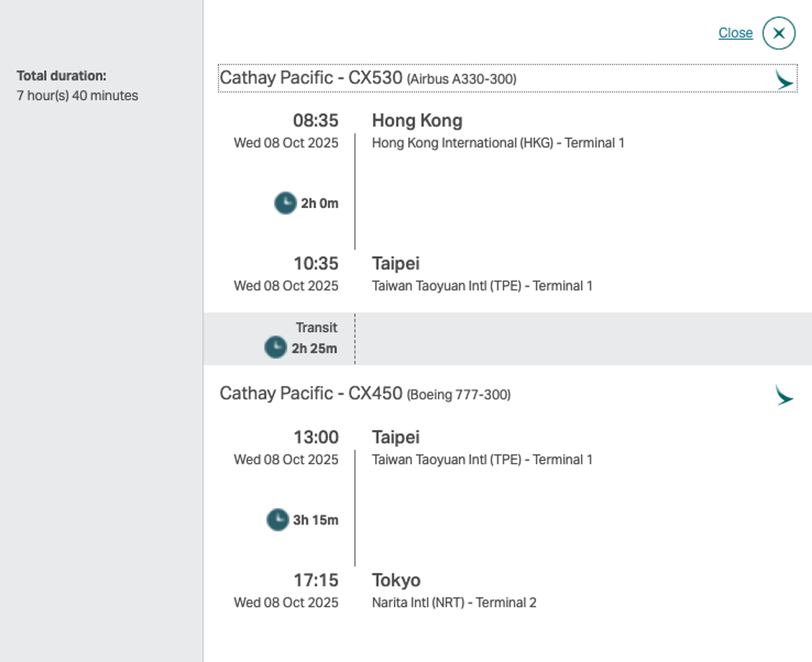
Task: Click the Transit label
Action: click(x=317, y=328)
